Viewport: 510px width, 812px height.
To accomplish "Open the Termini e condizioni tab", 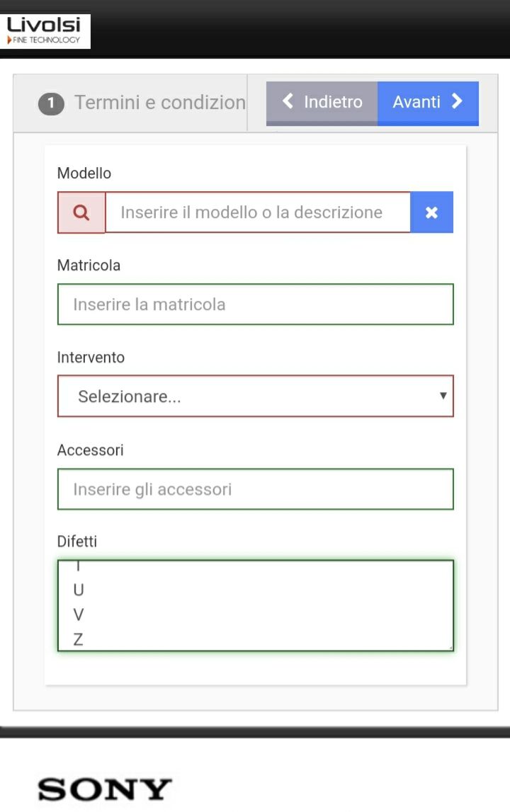I will [159, 103].
